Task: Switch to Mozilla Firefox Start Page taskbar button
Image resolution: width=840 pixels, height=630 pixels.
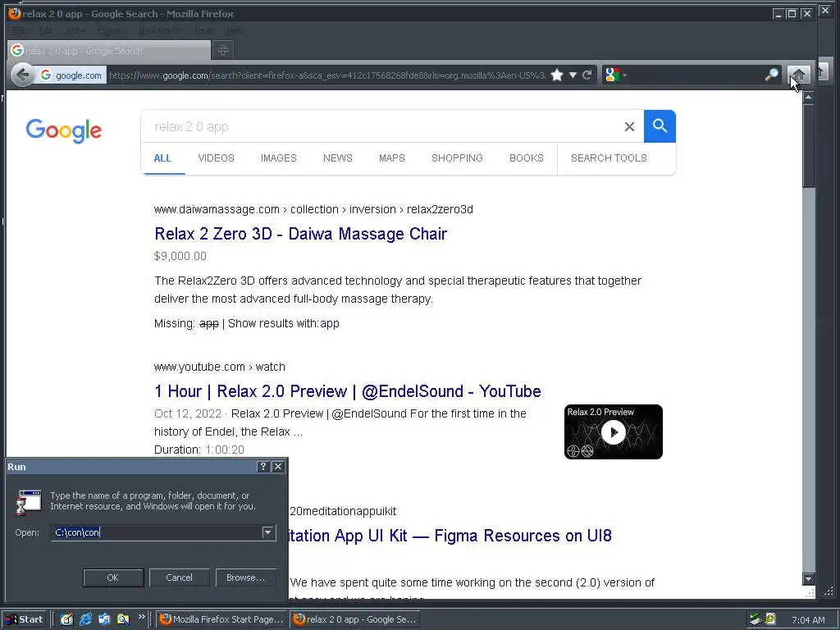Action: pyautogui.click(x=221, y=619)
